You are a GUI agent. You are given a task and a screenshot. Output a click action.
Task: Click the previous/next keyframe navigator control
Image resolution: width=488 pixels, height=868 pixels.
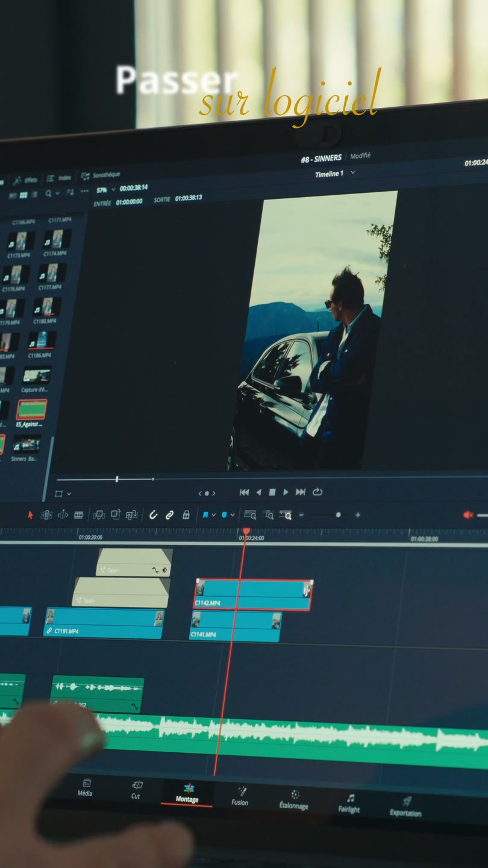[x=207, y=493]
